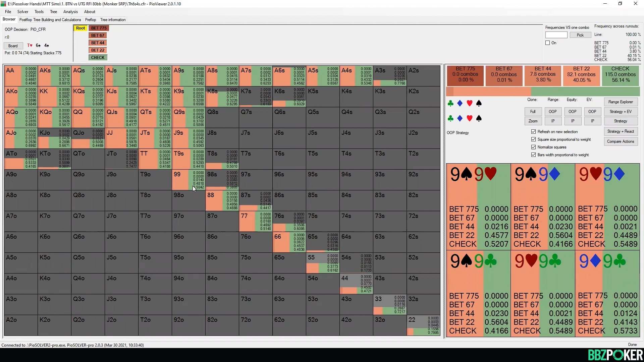
Task: Select BET 44 node in action tree
Action: (x=98, y=43)
